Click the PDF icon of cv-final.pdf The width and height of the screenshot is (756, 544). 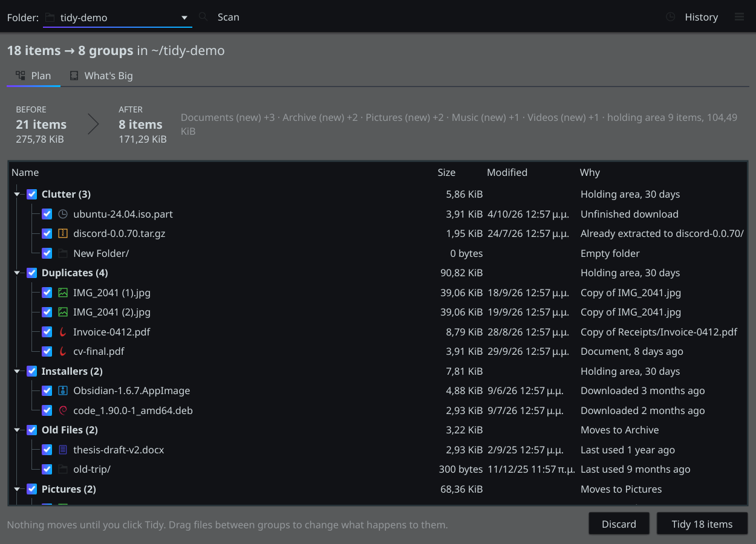[x=63, y=351]
